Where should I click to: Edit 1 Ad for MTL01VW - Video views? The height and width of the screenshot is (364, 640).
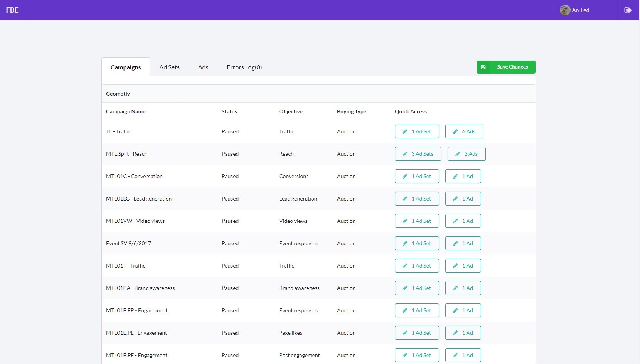pyautogui.click(x=463, y=221)
